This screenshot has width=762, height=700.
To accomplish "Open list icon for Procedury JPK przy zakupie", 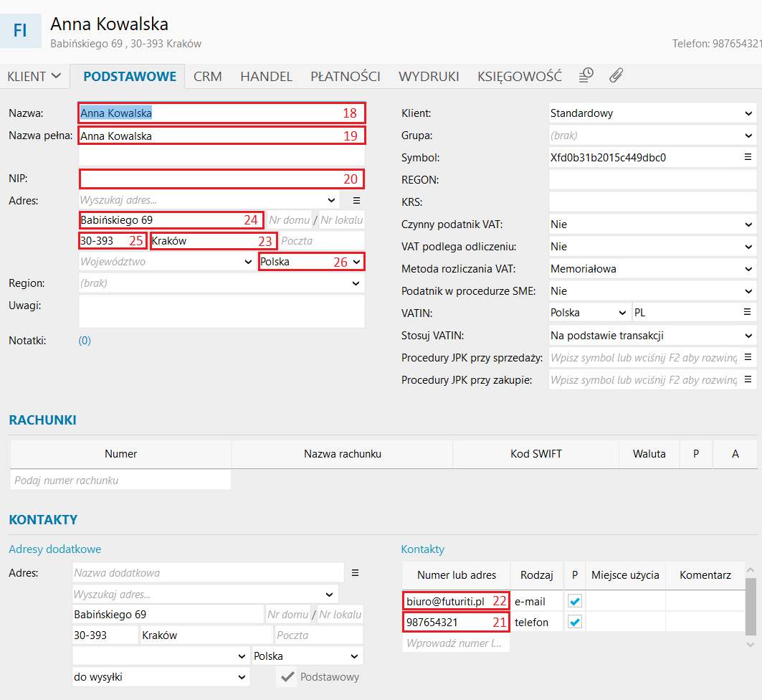I will (x=748, y=379).
